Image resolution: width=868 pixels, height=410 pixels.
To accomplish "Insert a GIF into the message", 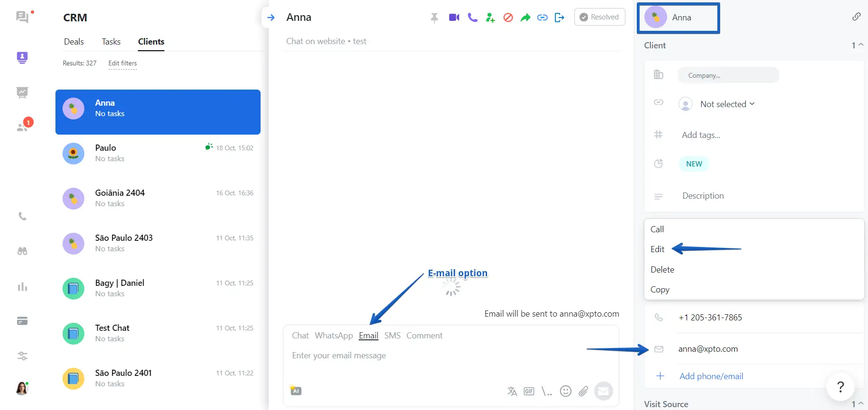I will (x=529, y=391).
